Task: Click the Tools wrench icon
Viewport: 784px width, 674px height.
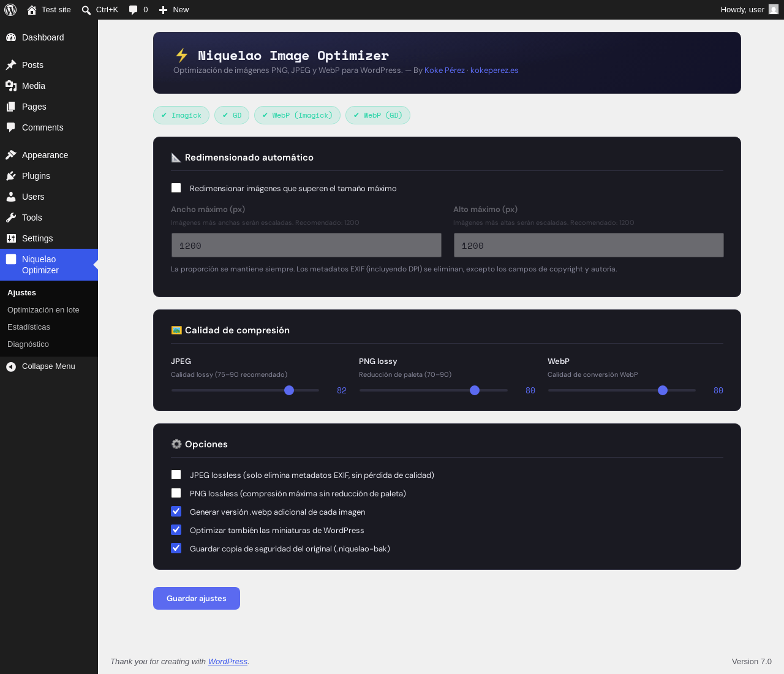Action: [11, 218]
